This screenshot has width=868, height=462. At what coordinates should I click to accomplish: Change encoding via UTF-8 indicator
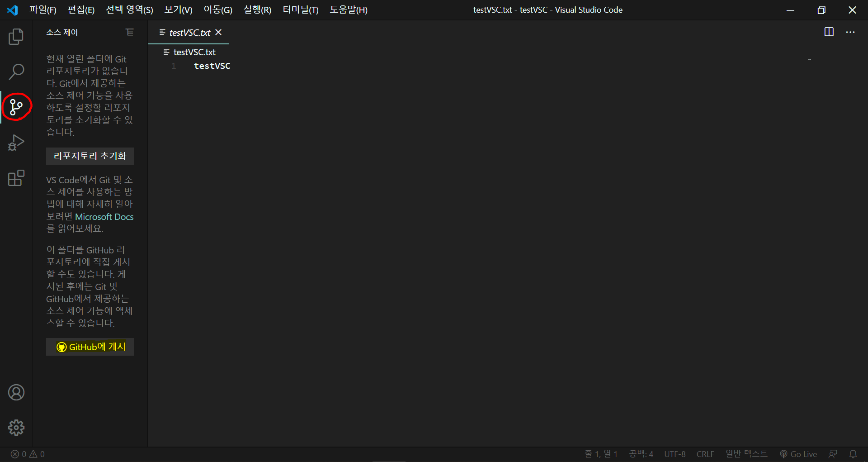point(675,454)
